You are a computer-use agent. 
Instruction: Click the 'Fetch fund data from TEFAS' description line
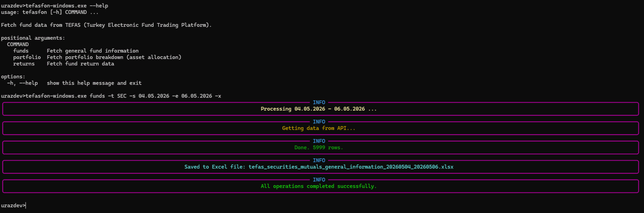107,25
